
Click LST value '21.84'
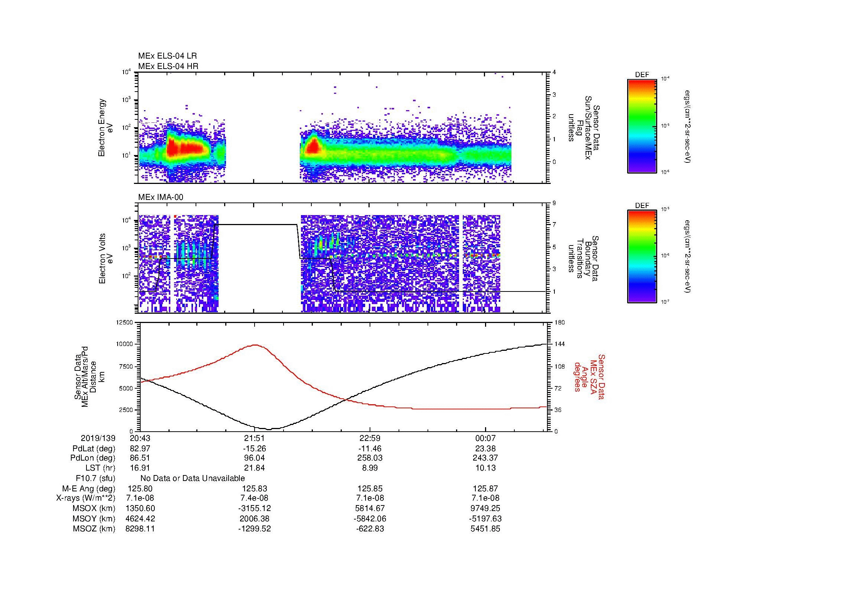point(255,468)
